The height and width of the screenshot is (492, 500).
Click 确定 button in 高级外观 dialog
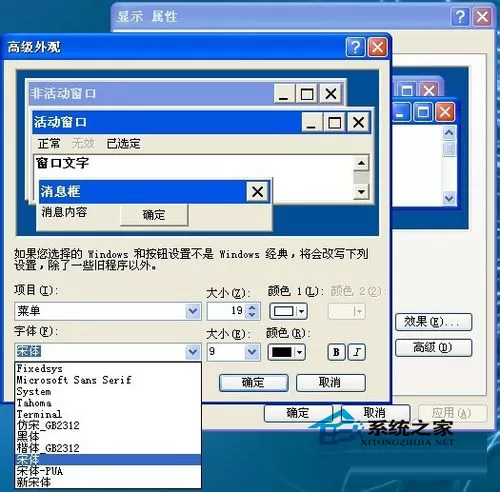pos(254,382)
